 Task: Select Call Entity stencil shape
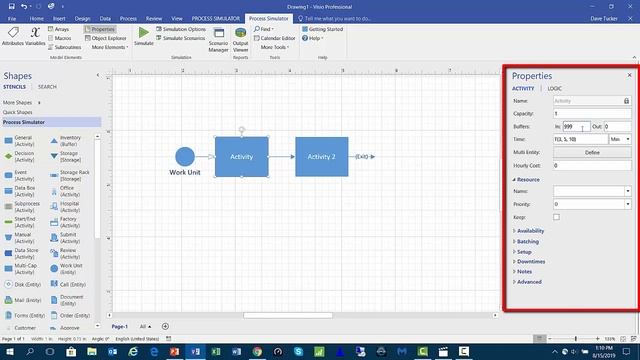68,284
